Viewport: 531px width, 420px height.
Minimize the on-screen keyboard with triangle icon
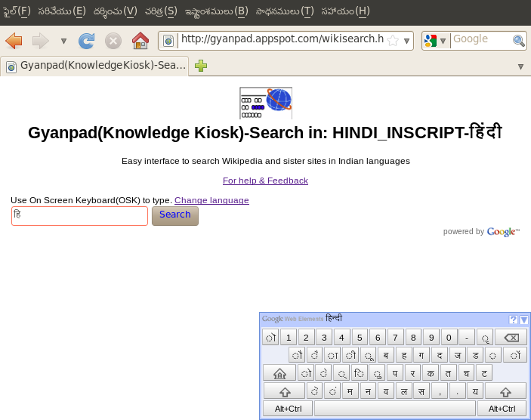pyautogui.click(x=524, y=320)
